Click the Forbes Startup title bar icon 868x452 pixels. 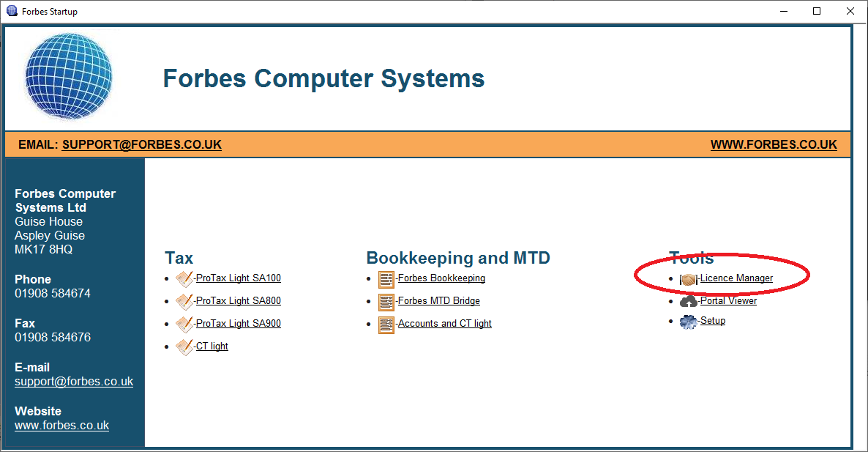12,11
